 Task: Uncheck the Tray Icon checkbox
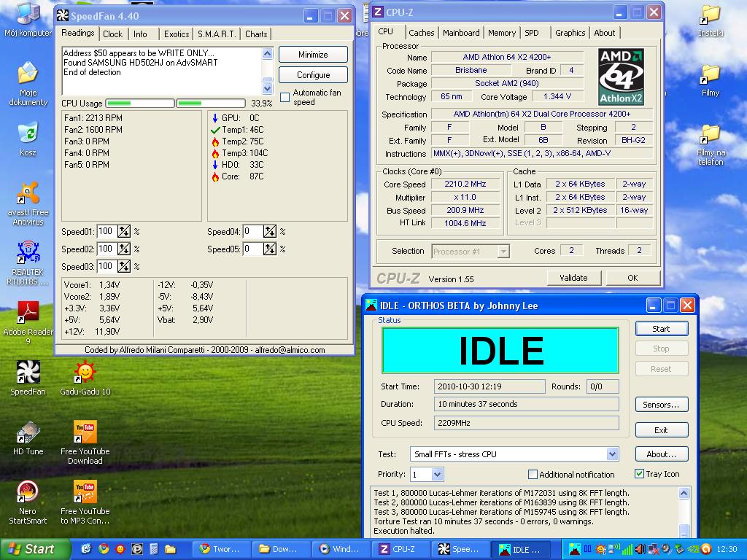tap(640, 474)
